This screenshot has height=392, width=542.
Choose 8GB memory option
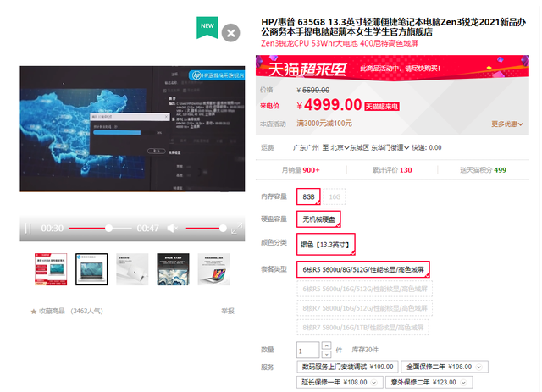click(308, 196)
